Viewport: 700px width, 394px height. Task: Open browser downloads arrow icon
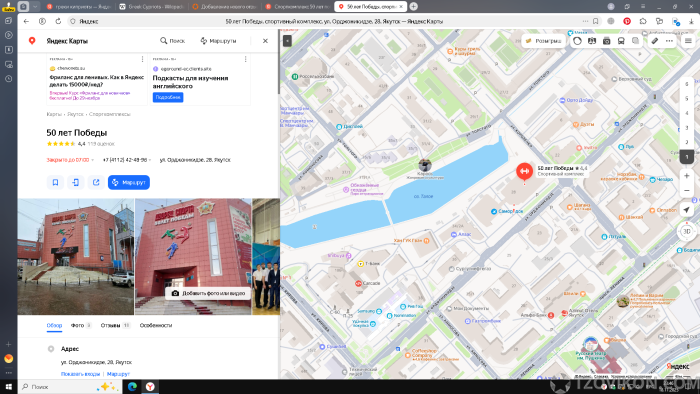(x=692, y=21)
